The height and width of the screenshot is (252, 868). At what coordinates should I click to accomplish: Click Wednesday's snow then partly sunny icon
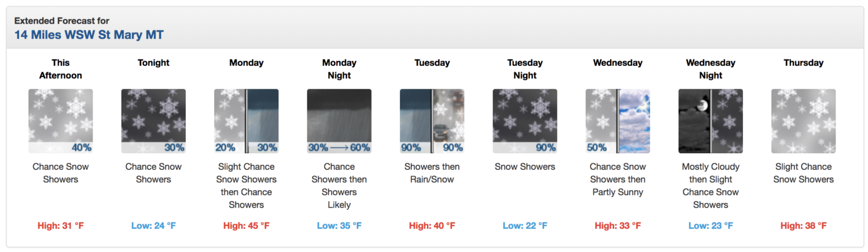tap(618, 121)
